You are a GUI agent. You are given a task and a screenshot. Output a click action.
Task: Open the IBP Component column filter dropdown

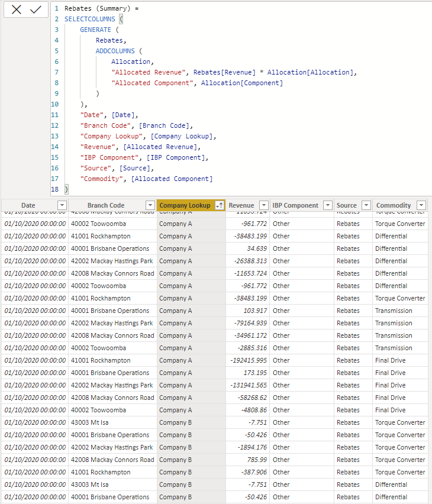point(328,205)
